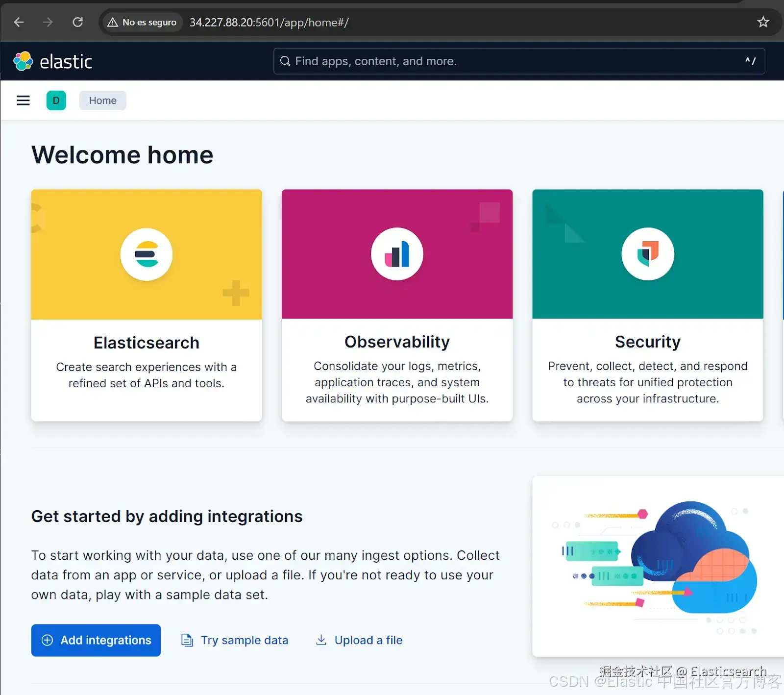The image size is (784, 695).
Task: Click the 'Find apps, content, and more' search field
Action: (x=519, y=61)
